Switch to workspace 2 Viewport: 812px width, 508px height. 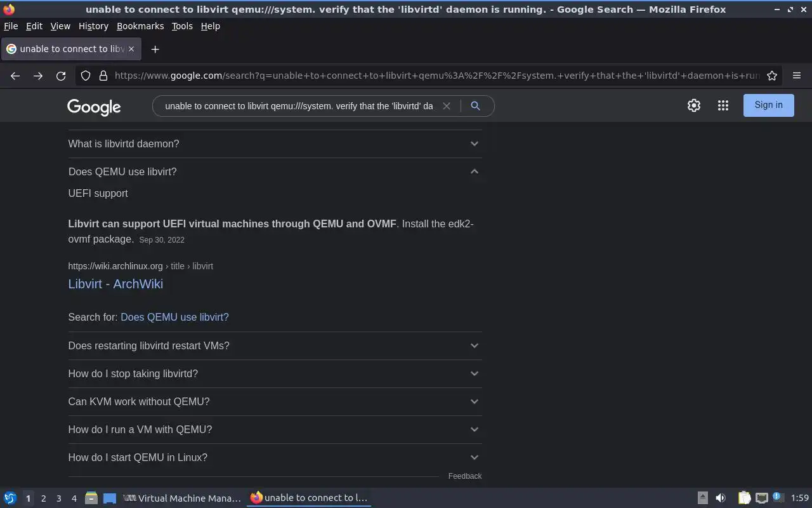[x=43, y=498]
